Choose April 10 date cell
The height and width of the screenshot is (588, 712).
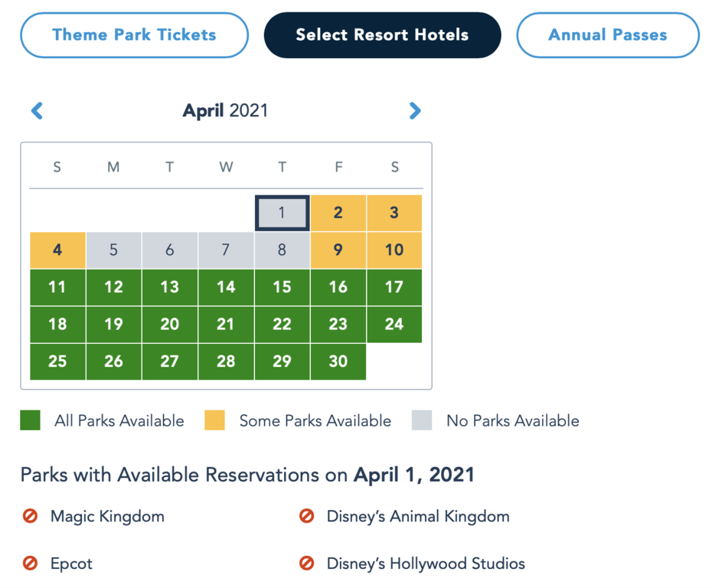pos(394,250)
